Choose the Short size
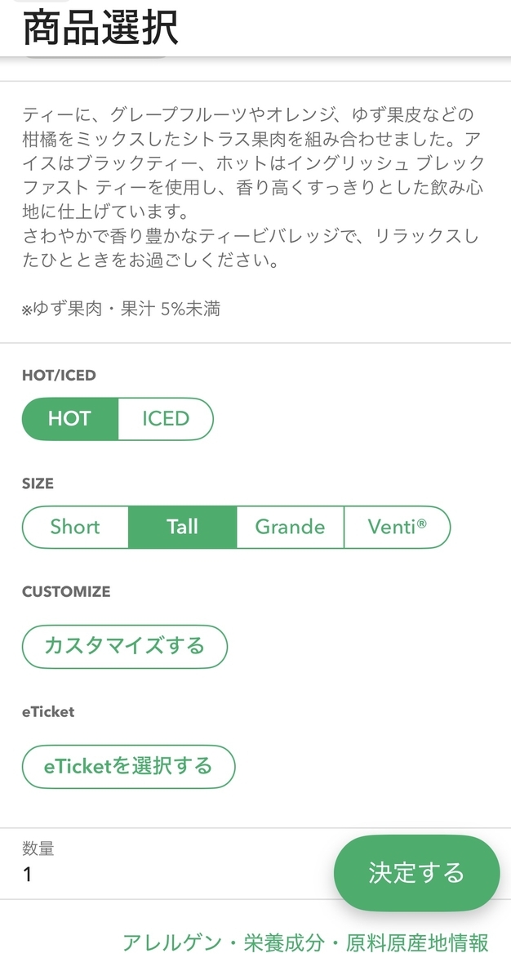511x980 pixels. click(75, 527)
